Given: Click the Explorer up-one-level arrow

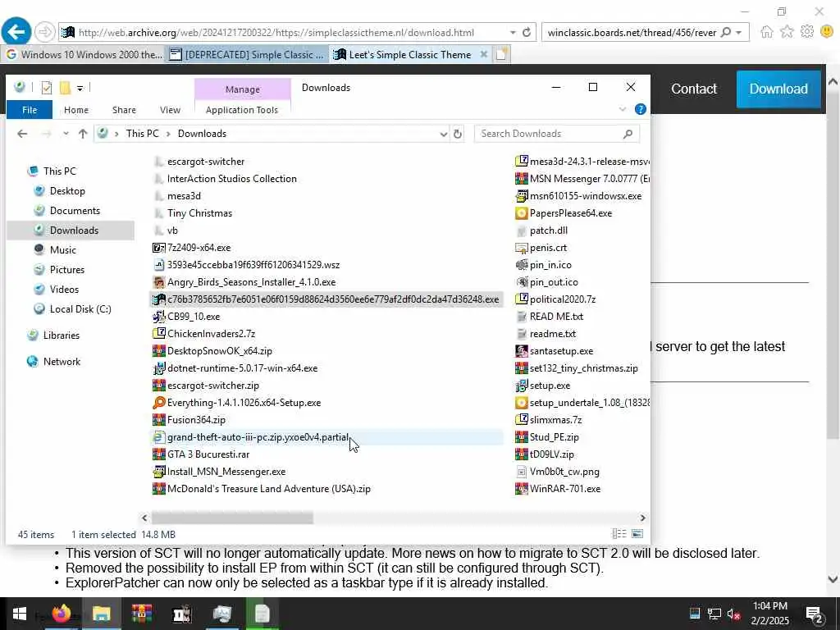Looking at the screenshot, I should pyautogui.click(x=83, y=134).
